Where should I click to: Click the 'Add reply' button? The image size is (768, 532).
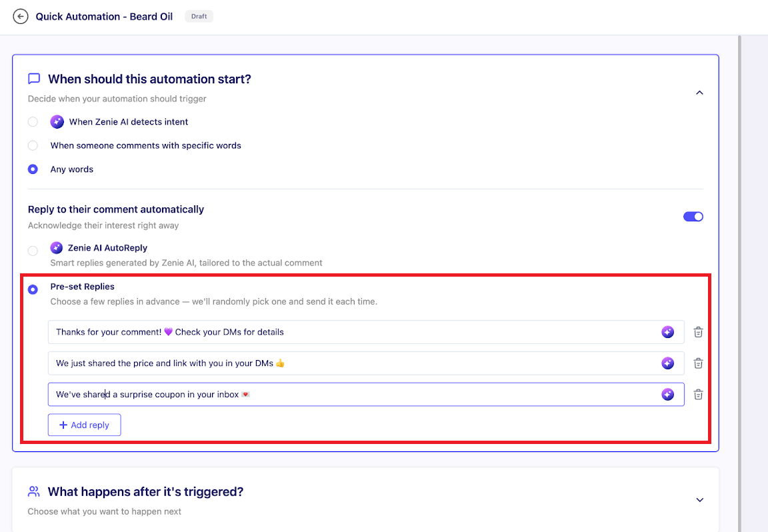coord(84,425)
